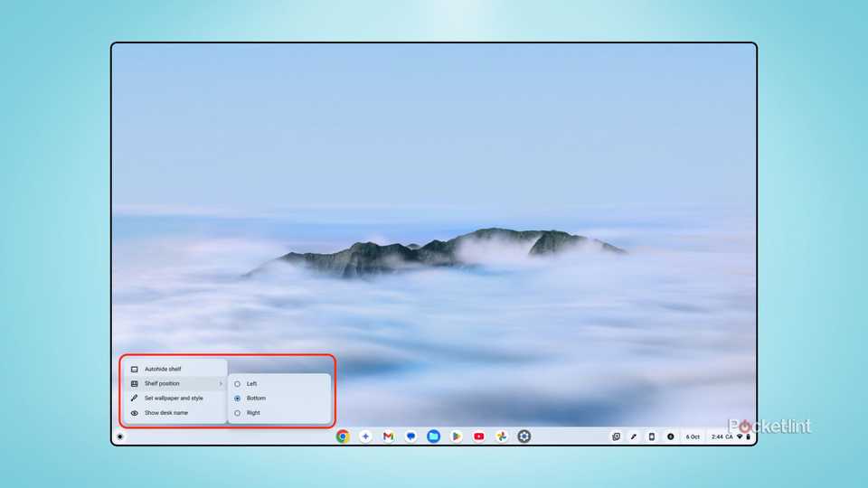Open the Gmail app

[x=388, y=436]
